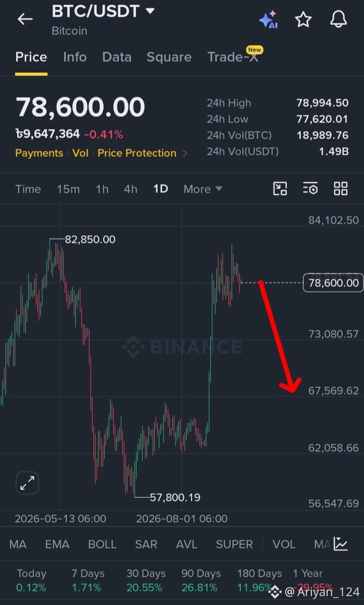Toggle the VOL indicator
This screenshot has height=605, width=364.
284,544
